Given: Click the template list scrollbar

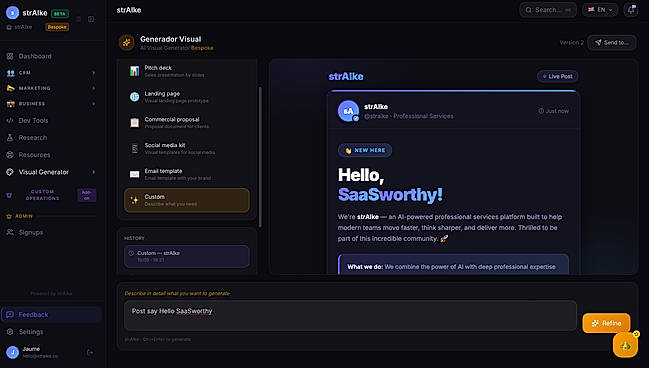Looking at the screenshot, I should 260,157.
